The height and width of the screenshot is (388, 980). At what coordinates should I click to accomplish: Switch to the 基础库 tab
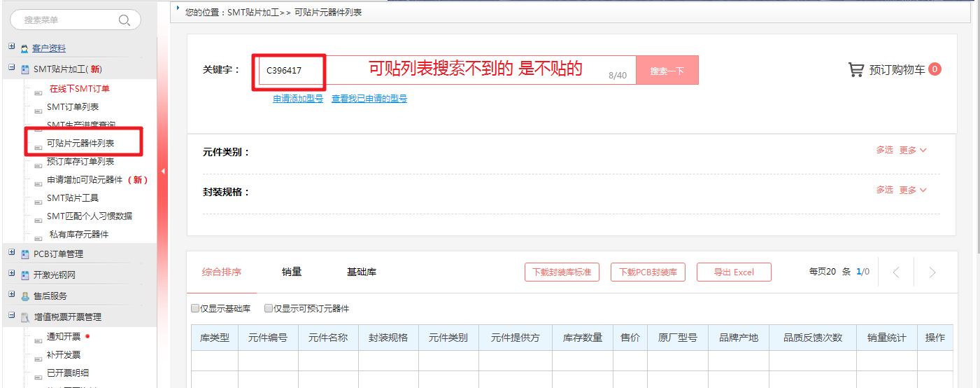click(x=361, y=272)
